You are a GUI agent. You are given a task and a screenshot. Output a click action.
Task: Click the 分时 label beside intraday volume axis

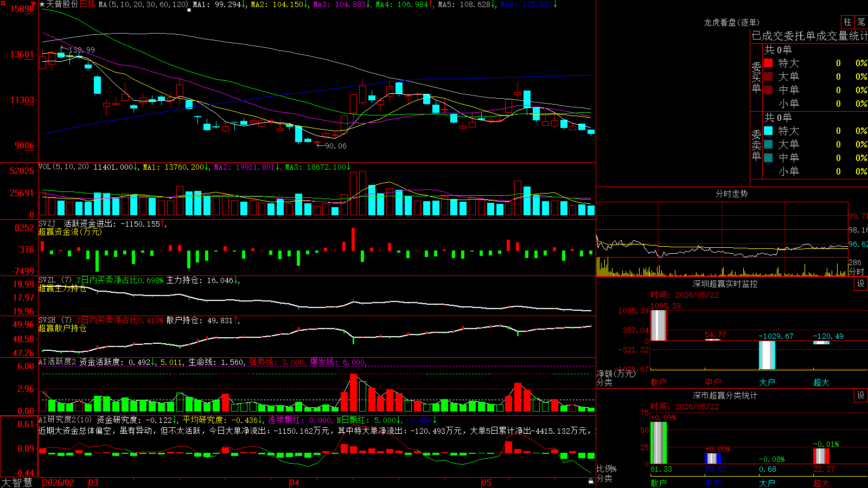tap(856, 272)
